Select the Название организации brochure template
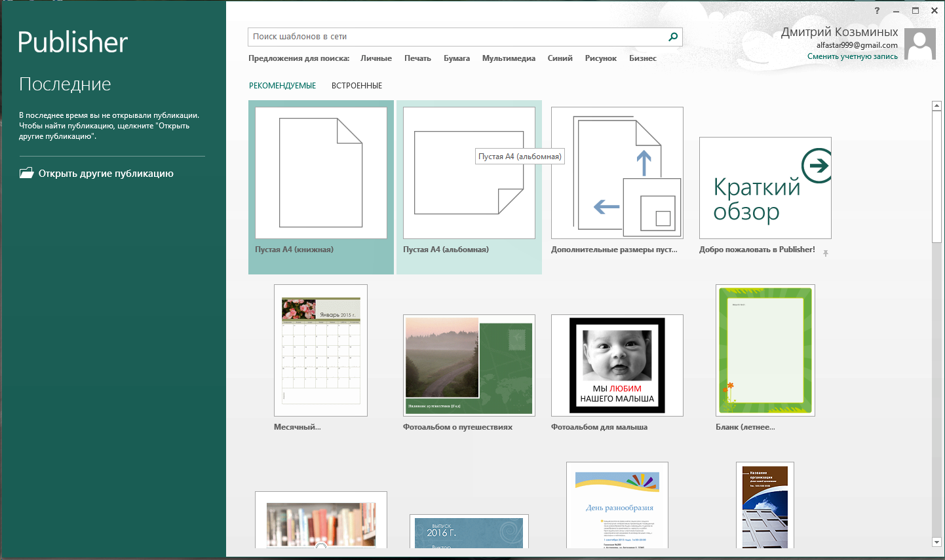The height and width of the screenshot is (560, 945). point(765,505)
